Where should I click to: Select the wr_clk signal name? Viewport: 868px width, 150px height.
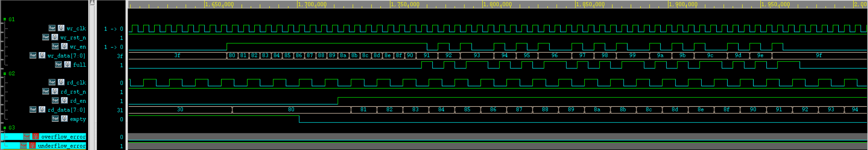pyautogui.click(x=76, y=29)
